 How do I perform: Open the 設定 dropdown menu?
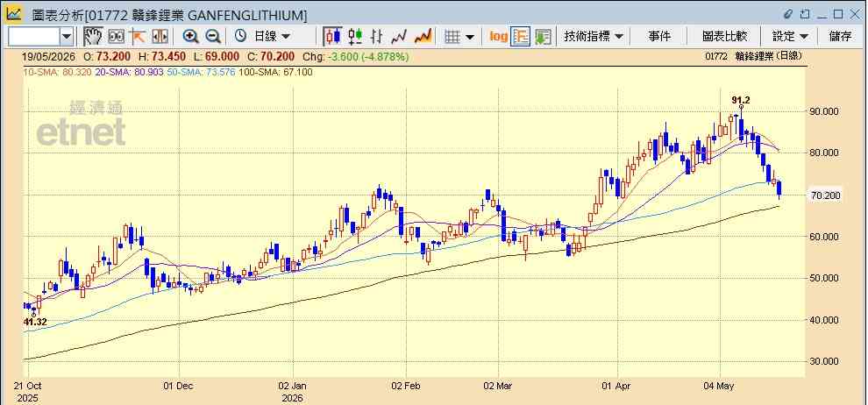[790, 37]
